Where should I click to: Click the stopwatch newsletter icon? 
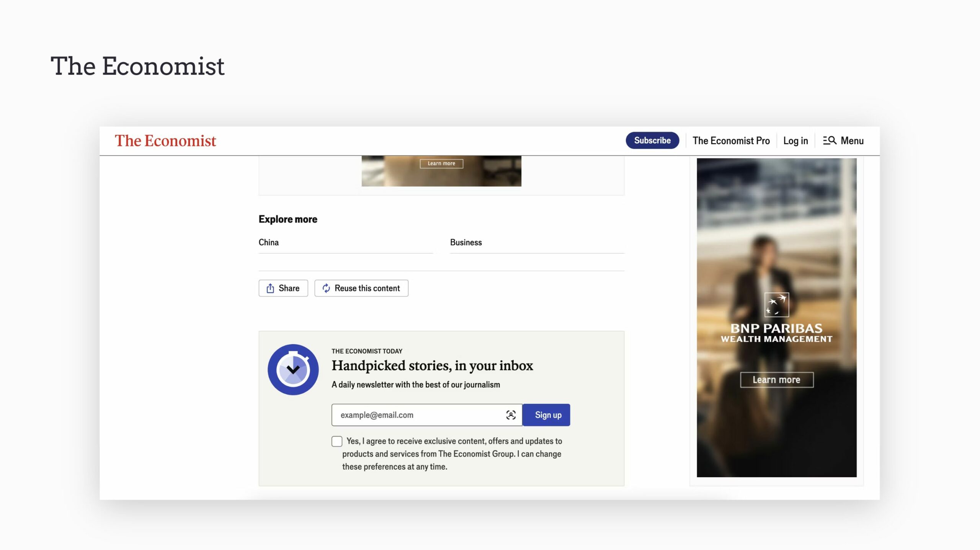tap(293, 369)
